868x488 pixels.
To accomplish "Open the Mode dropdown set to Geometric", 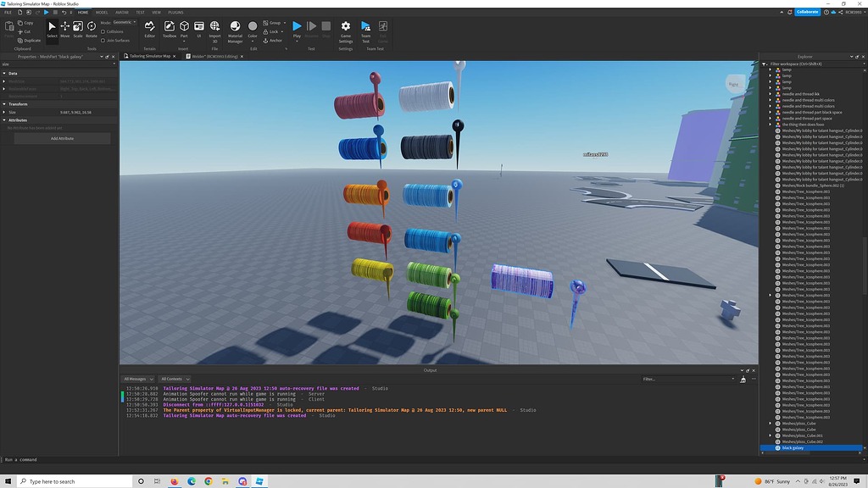I will (123, 23).
